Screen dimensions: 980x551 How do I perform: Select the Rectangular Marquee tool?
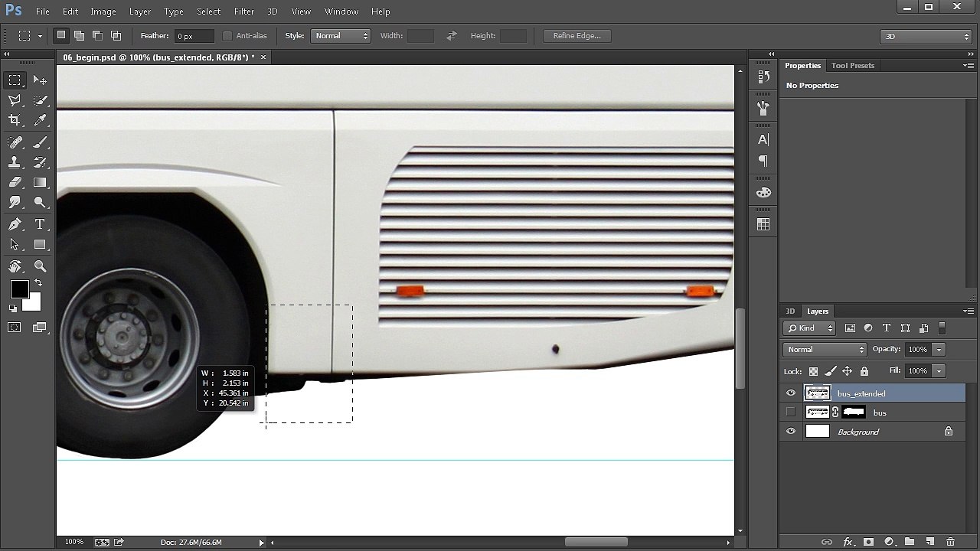pyautogui.click(x=15, y=80)
